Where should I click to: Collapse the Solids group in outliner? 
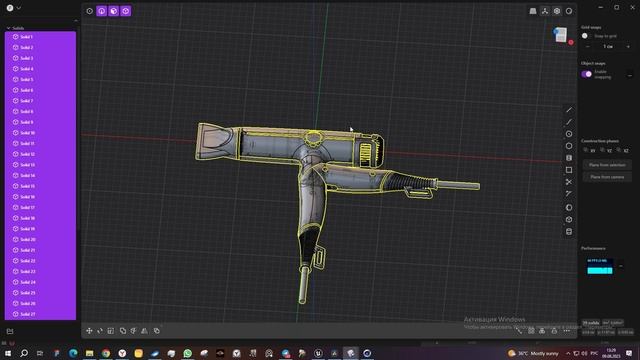(x=9, y=28)
